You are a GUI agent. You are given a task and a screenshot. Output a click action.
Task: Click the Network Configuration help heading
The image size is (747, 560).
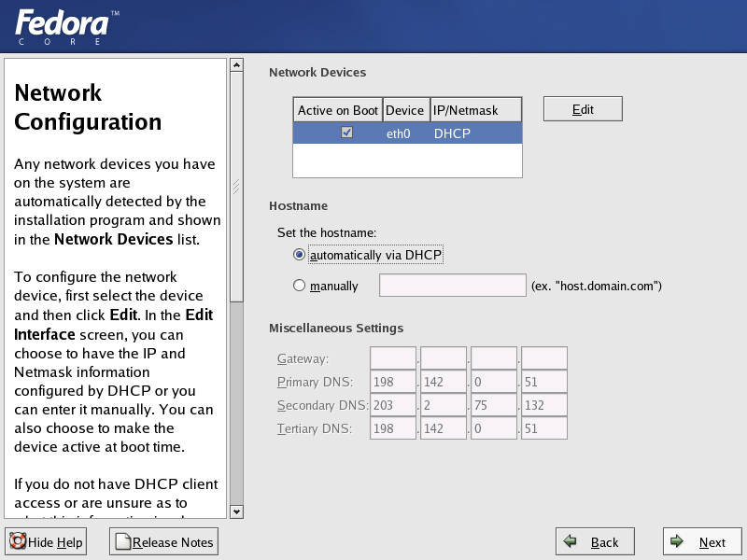[88, 107]
